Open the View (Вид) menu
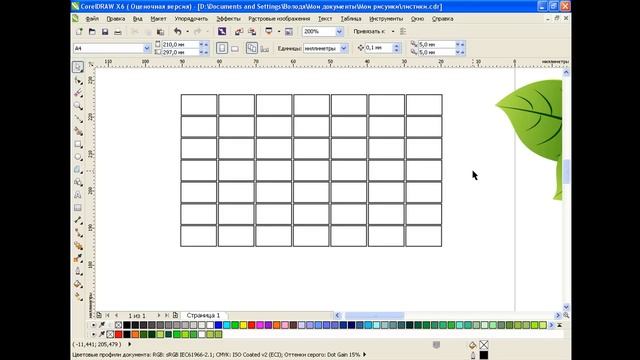This screenshot has height=360, width=640. [x=138, y=19]
